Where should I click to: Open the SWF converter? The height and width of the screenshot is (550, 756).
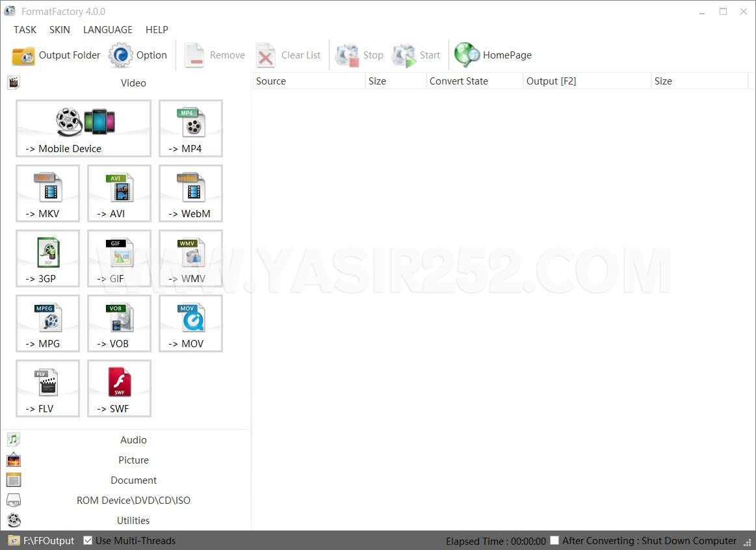point(119,388)
